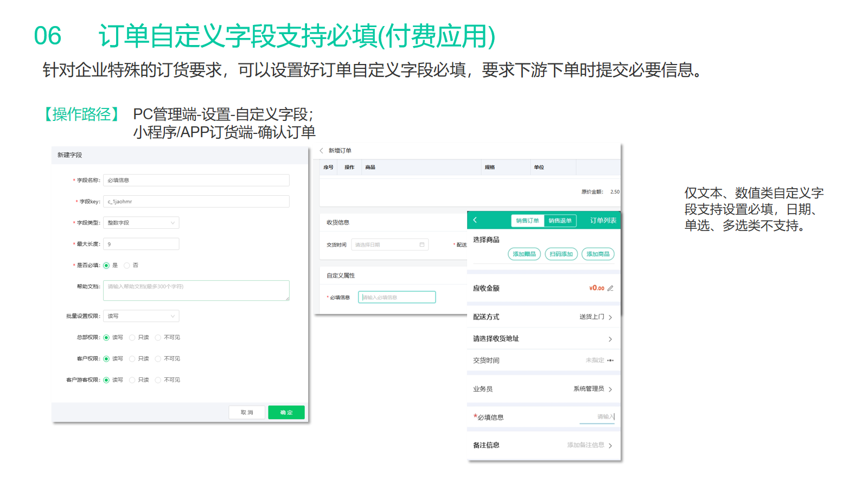The width and height of the screenshot is (868, 488).
Task: Click the 应收金额 label
Action: click(486, 288)
